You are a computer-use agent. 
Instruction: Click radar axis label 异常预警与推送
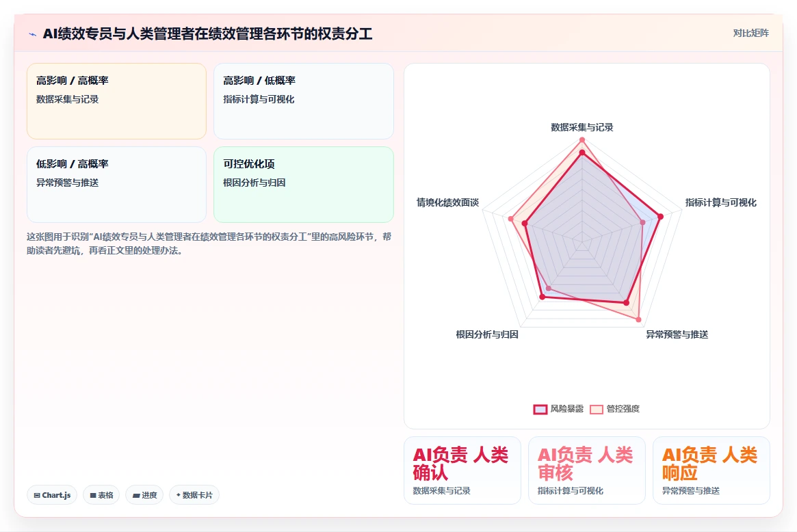coord(677,334)
